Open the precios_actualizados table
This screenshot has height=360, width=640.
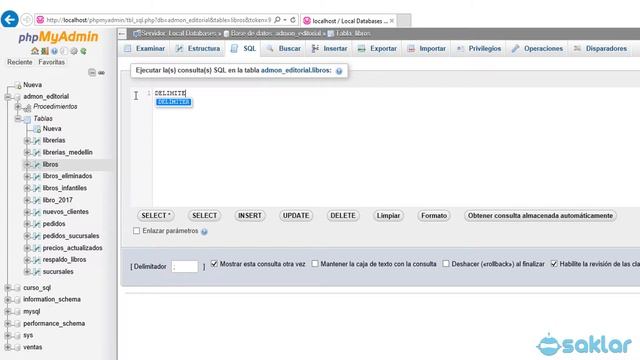(x=73, y=248)
